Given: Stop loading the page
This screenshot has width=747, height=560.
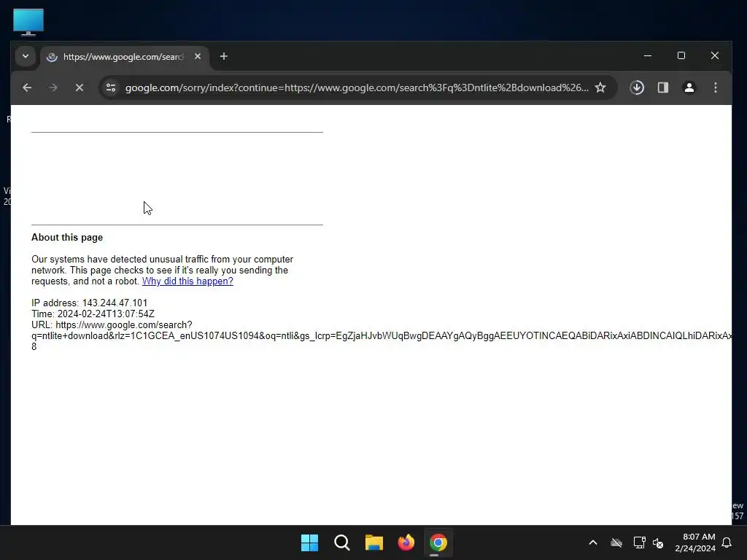Looking at the screenshot, I should tap(80, 87).
